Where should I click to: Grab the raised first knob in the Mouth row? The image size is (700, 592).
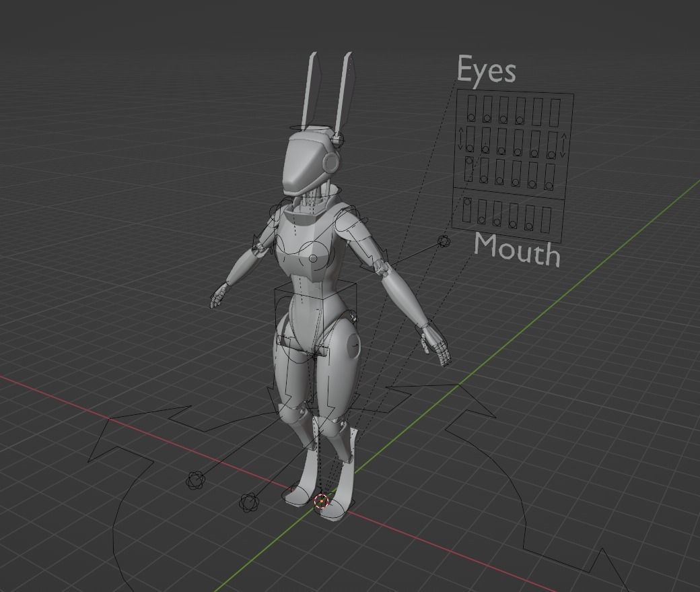click(x=467, y=202)
